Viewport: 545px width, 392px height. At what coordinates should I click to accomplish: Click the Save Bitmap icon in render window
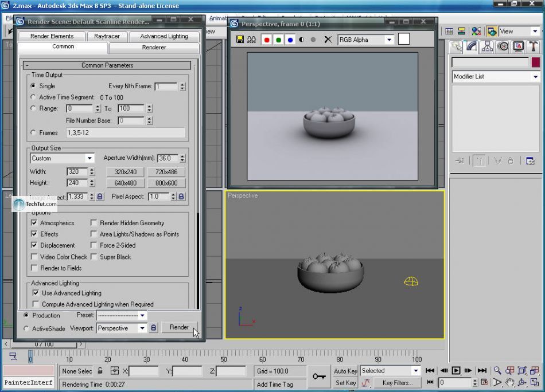240,40
